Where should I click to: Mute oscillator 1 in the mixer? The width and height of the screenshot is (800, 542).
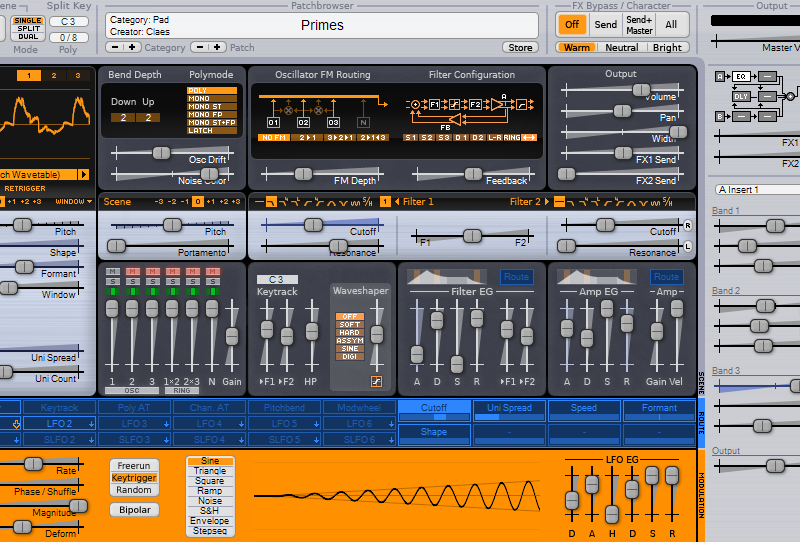point(113,272)
